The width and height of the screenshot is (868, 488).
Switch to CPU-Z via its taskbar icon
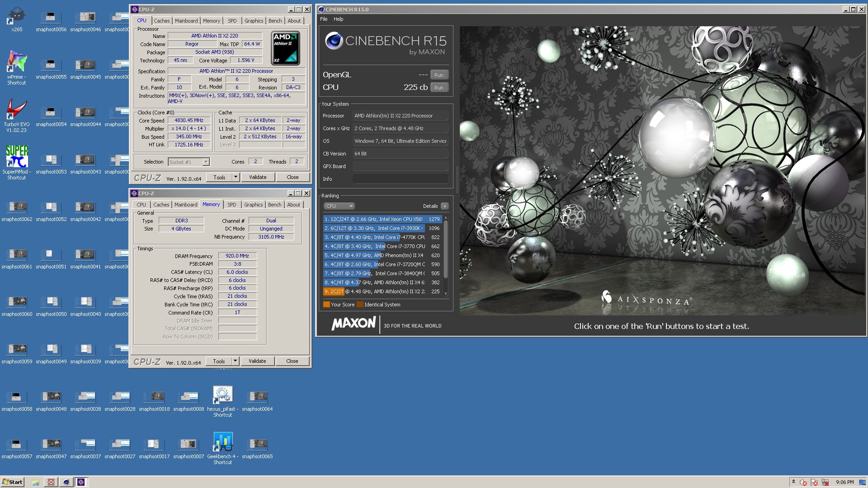point(81,482)
